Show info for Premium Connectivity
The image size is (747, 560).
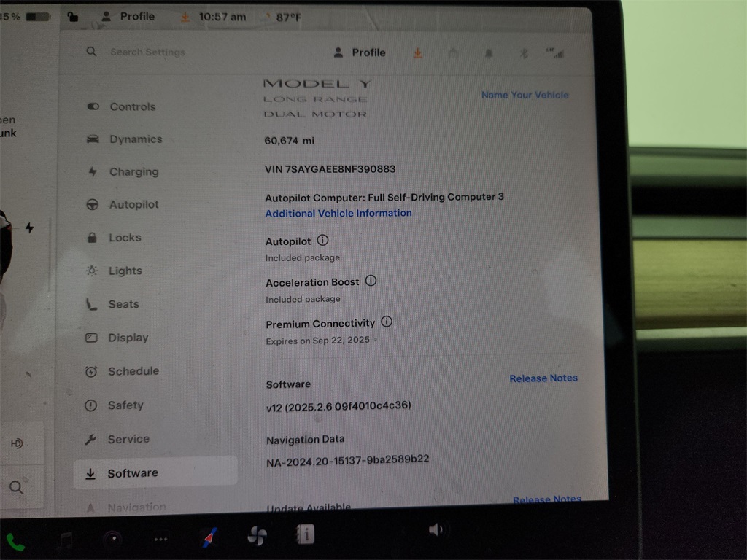pos(387,322)
